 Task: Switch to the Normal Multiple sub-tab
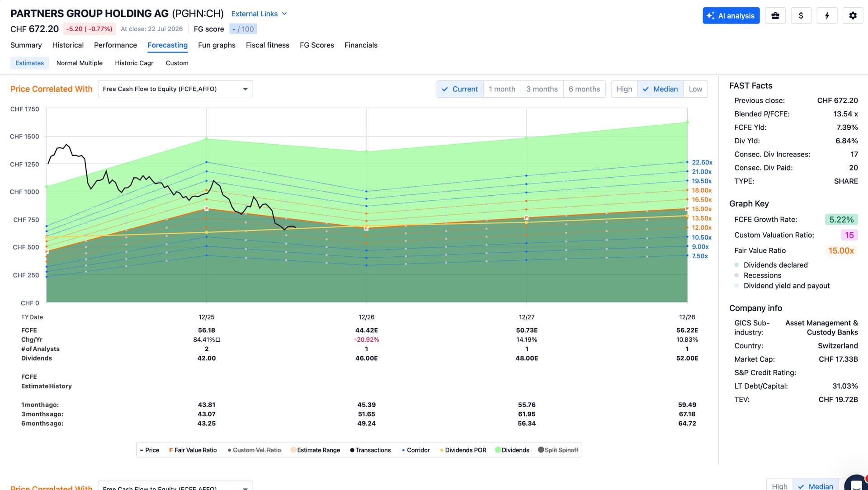[80, 63]
